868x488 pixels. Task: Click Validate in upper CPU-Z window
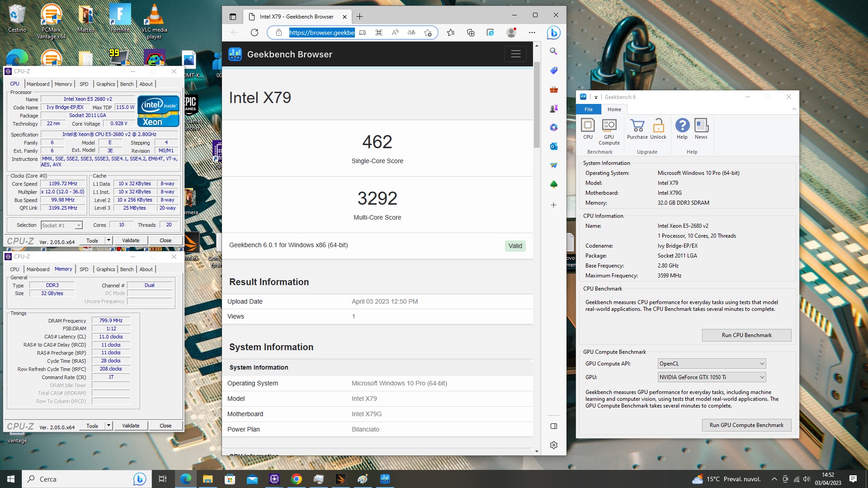[x=131, y=240]
